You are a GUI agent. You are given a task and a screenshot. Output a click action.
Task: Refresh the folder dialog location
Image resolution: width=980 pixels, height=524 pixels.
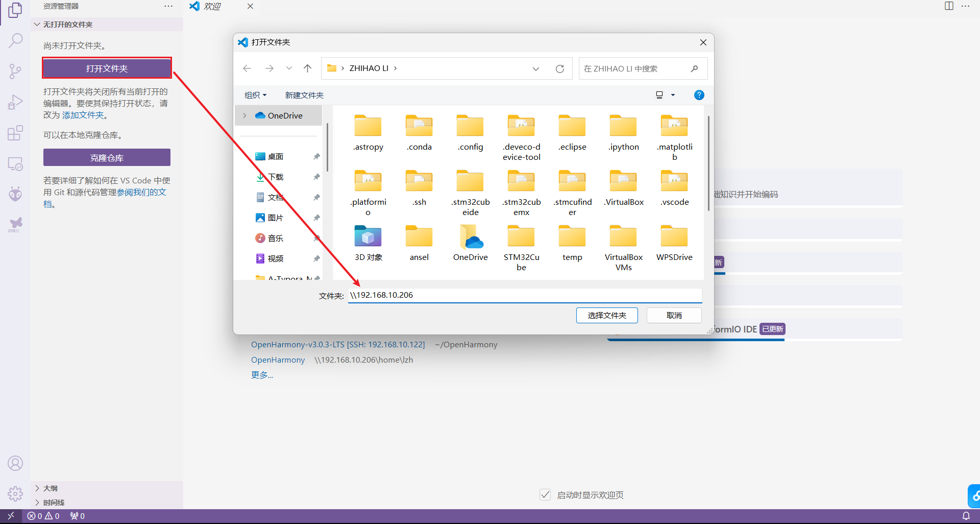click(560, 69)
